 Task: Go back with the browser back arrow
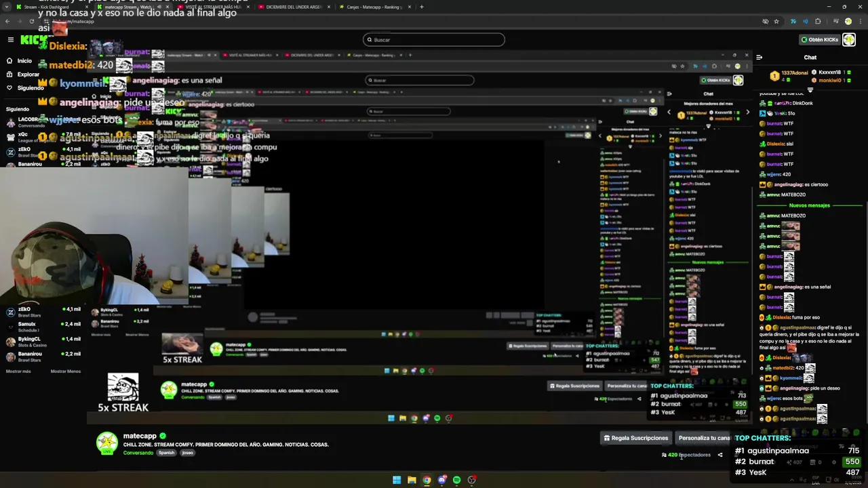(7, 21)
